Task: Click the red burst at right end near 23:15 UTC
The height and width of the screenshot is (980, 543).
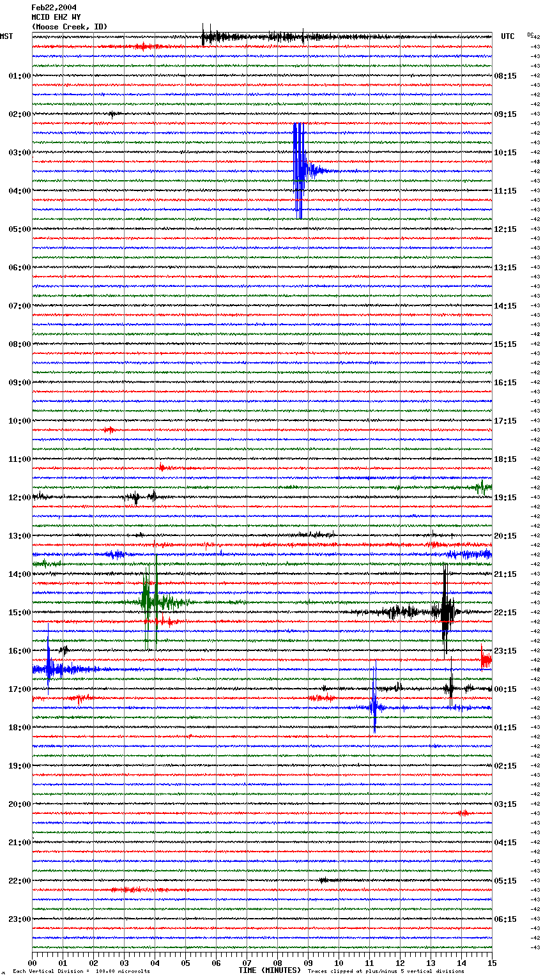Action: click(486, 659)
